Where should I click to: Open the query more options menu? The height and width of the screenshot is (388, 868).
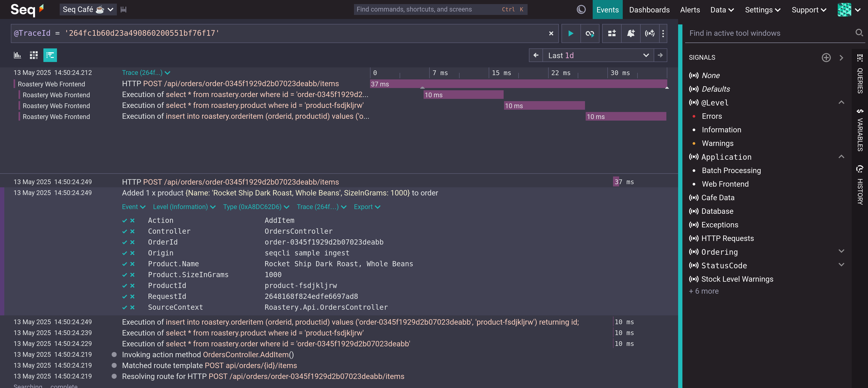663,33
